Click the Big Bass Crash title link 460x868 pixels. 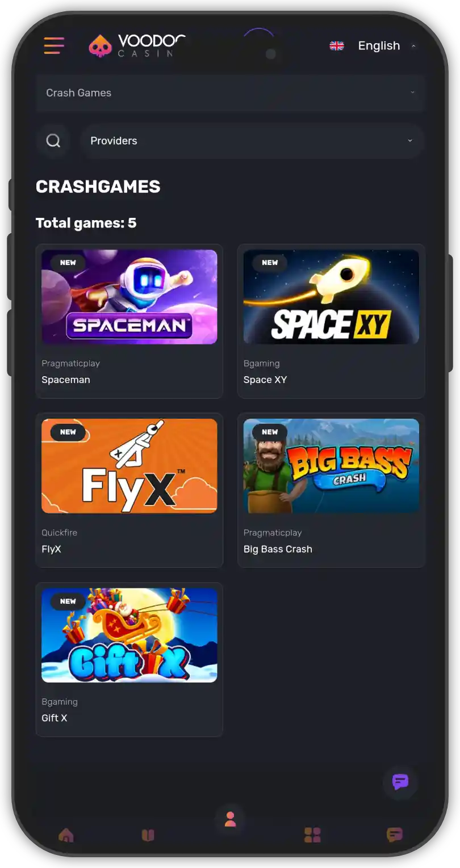pyautogui.click(x=278, y=549)
